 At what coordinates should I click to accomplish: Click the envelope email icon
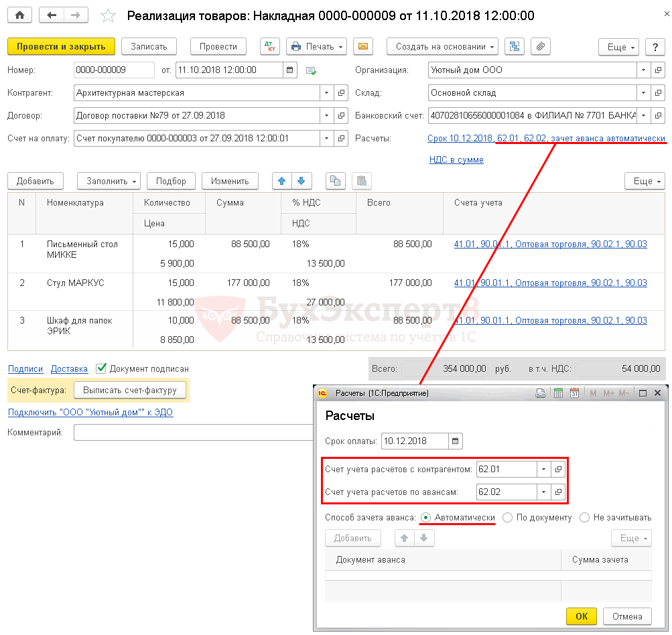point(363,47)
